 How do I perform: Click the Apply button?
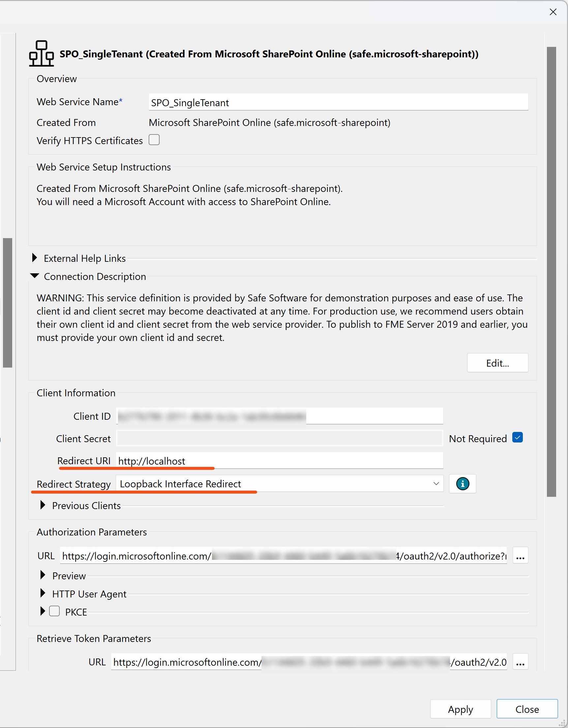(x=460, y=709)
